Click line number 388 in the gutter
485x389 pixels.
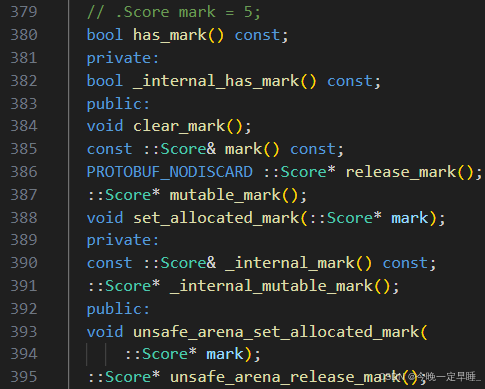pyautogui.click(x=24, y=218)
